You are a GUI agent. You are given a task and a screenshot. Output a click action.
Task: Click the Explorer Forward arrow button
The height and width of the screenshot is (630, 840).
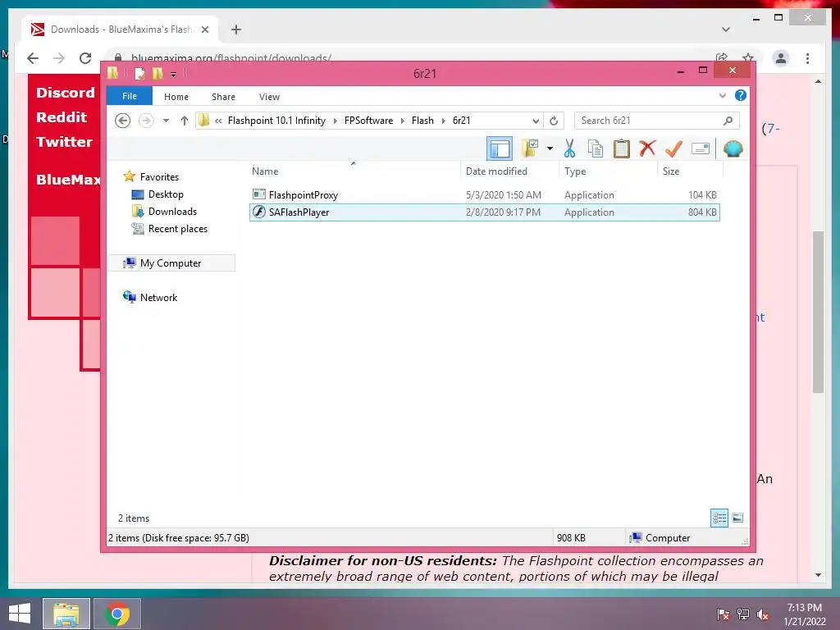coord(146,121)
